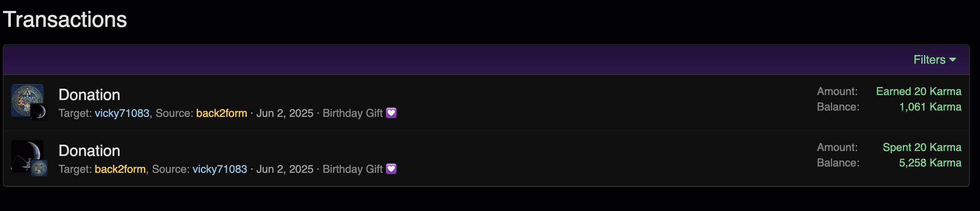Click the heart emoji in the Spent donation row
The width and height of the screenshot is (980, 211).
pos(391,169)
